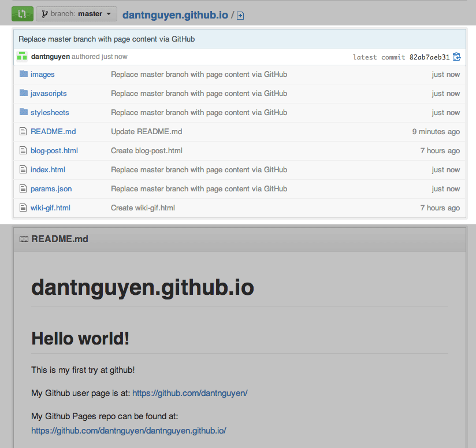Select the file icon next to index.html
This screenshot has height=448, width=476.
pyautogui.click(x=23, y=169)
